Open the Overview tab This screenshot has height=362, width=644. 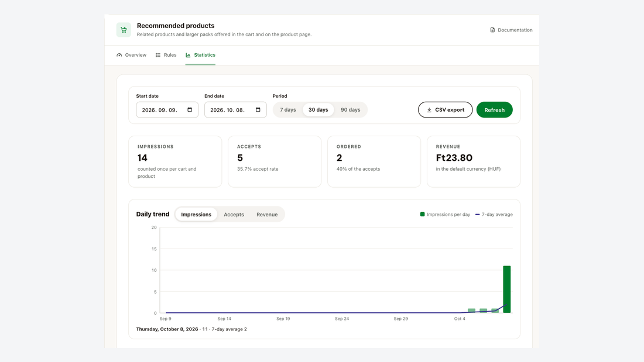131,55
